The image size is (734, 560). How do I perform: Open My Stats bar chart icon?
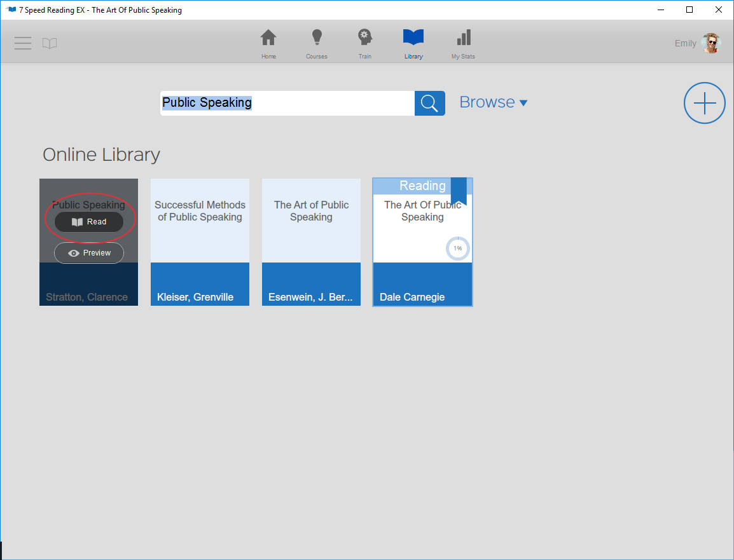point(463,39)
